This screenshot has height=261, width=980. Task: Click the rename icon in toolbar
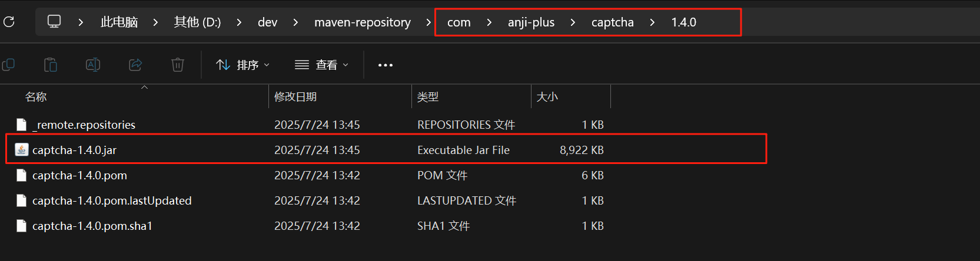coord(93,65)
